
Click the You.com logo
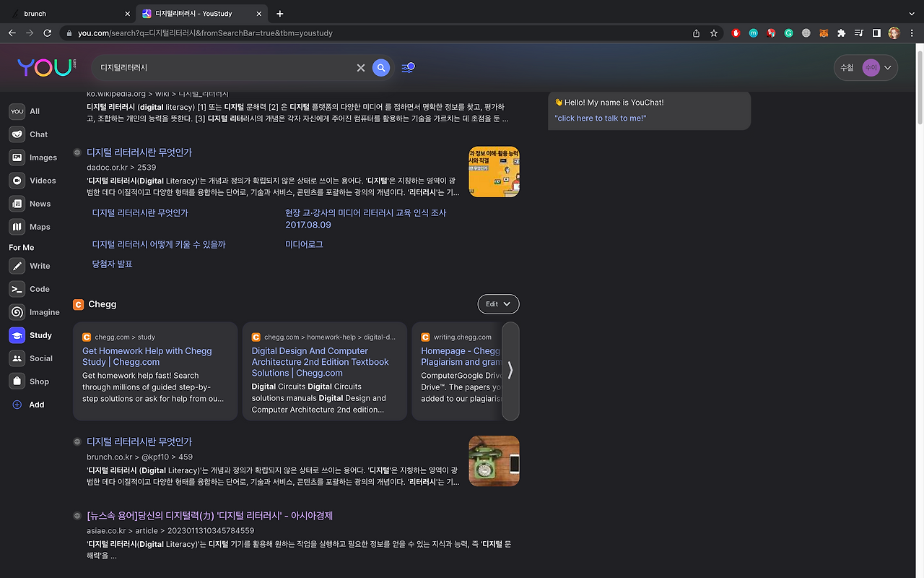coord(46,67)
